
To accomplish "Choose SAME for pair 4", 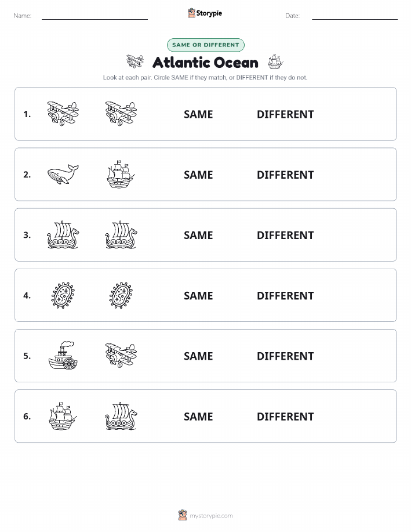I will [198, 295].
